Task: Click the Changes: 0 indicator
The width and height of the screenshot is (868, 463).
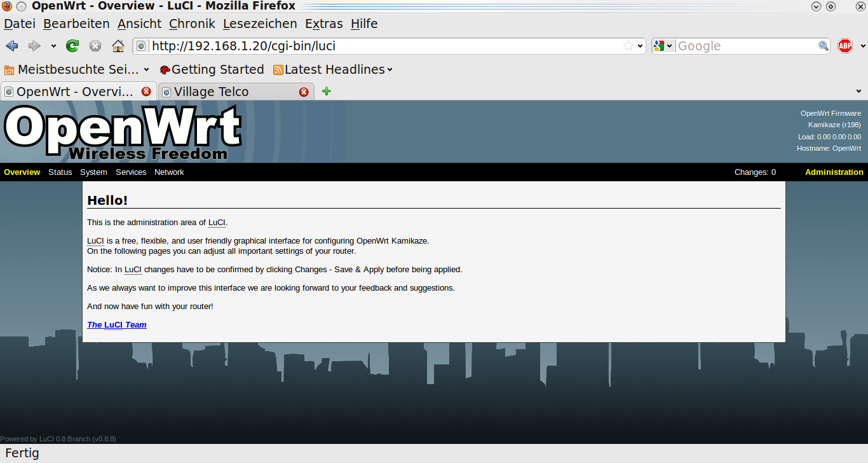Action: point(755,172)
